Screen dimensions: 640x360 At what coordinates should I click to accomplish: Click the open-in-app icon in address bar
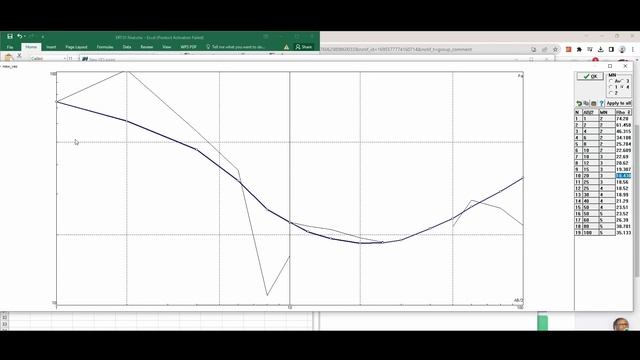coord(533,49)
